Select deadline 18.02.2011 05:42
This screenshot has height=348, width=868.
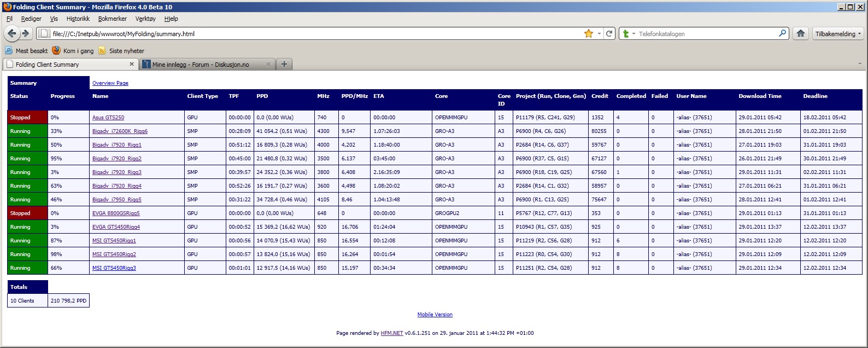[x=825, y=118]
